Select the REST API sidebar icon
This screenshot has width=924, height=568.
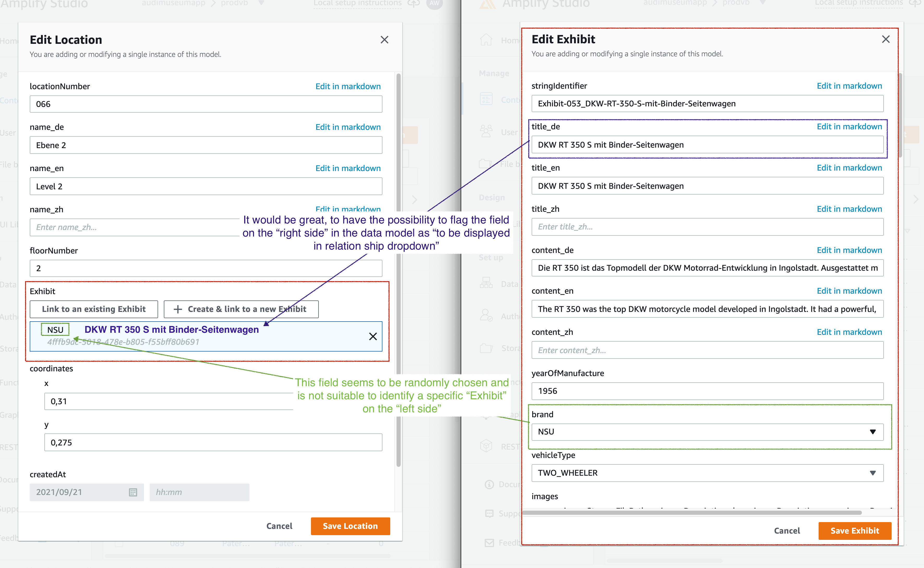pyautogui.click(x=486, y=446)
